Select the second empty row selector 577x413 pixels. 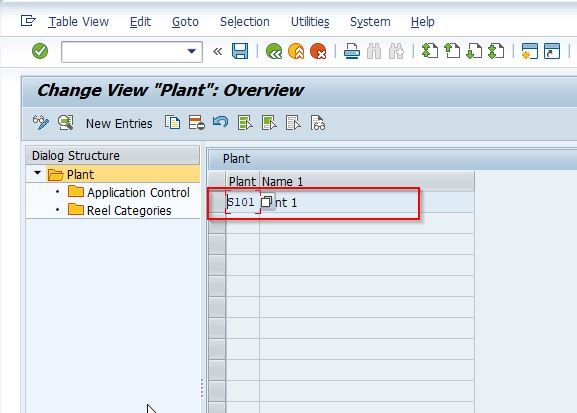217,244
